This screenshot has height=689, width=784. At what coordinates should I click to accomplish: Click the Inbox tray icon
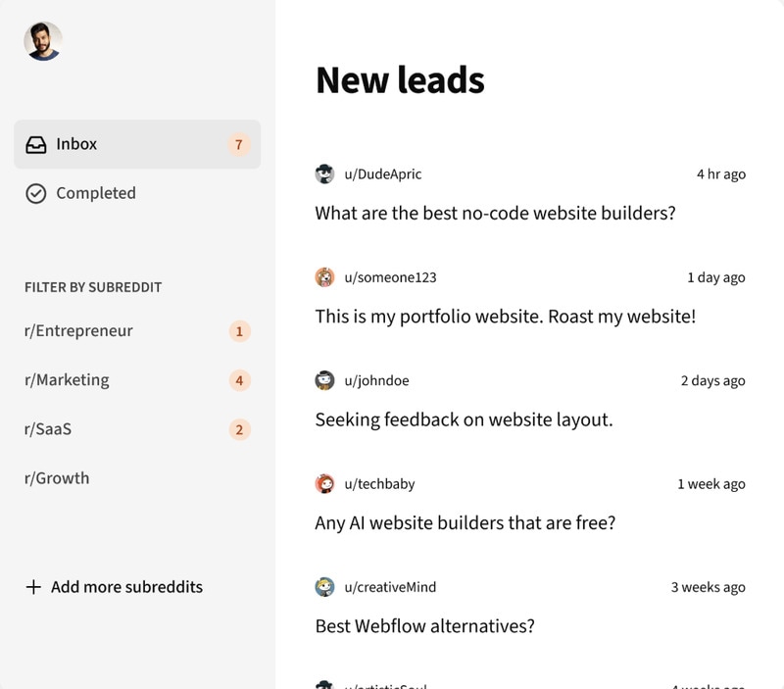coord(36,145)
